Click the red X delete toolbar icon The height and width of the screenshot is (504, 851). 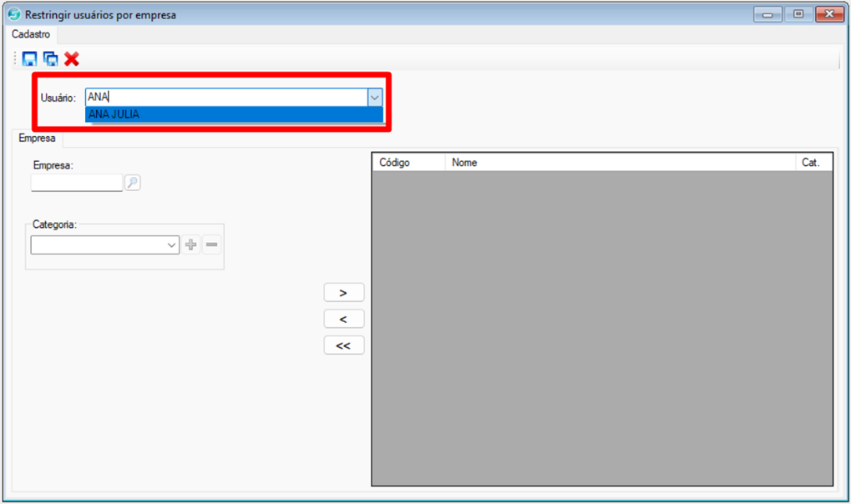point(72,58)
